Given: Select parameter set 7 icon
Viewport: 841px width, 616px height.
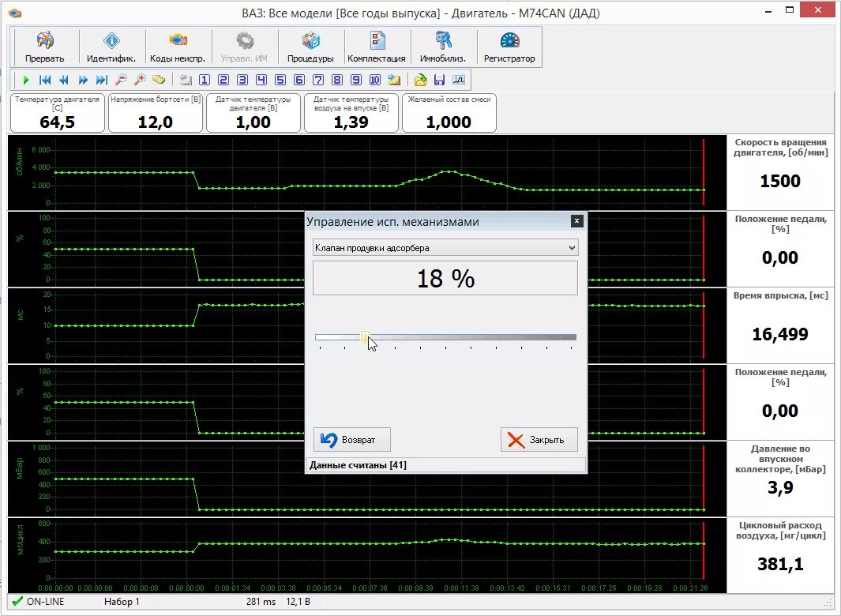Looking at the screenshot, I should tap(318, 80).
